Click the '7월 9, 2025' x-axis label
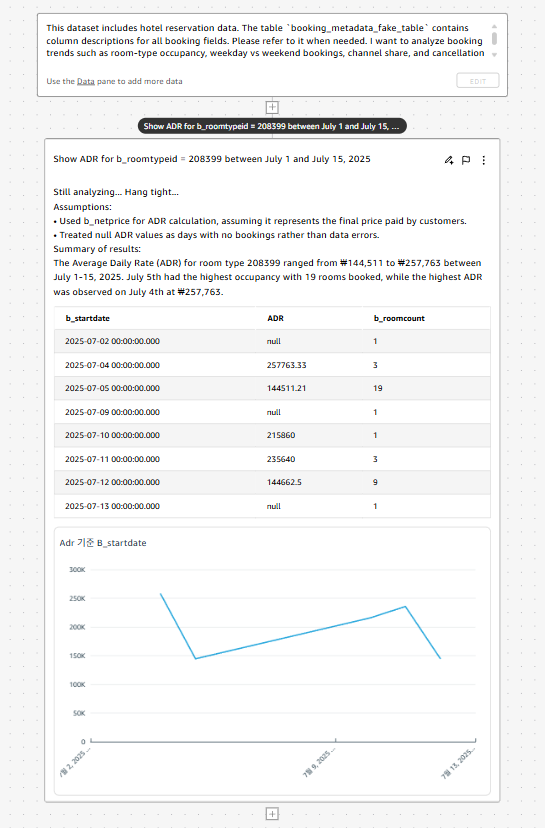 pyautogui.click(x=319, y=763)
